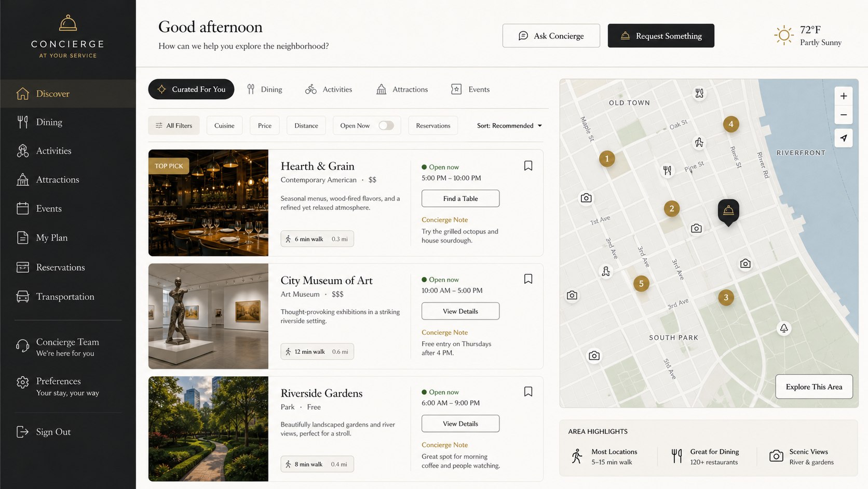Click the sun weather icon
Viewport: 868px width, 489px height.
783,35
